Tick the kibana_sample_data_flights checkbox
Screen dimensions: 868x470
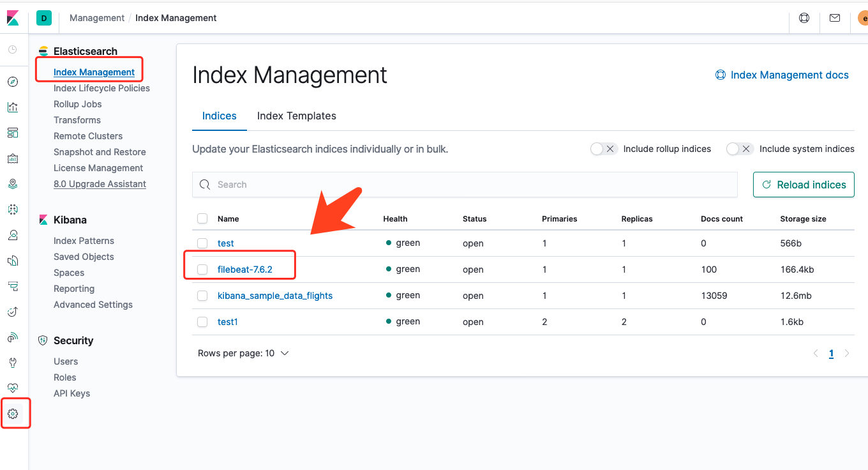click(202, 296)
